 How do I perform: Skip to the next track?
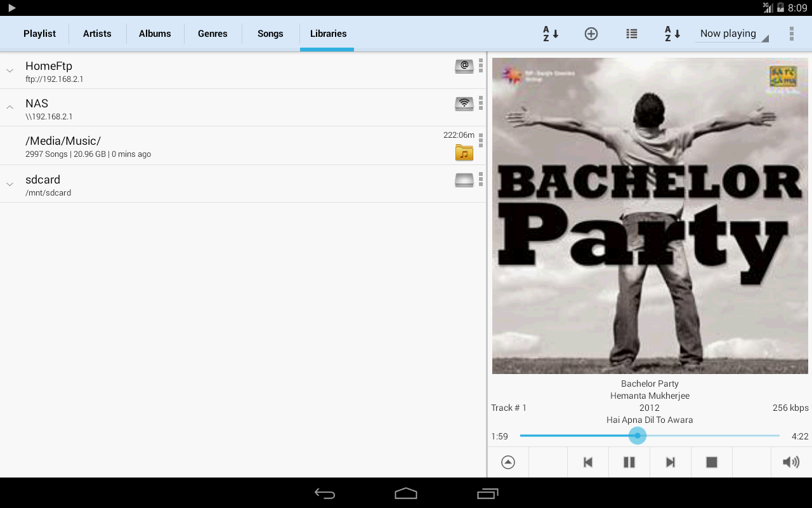coord(671,462)
